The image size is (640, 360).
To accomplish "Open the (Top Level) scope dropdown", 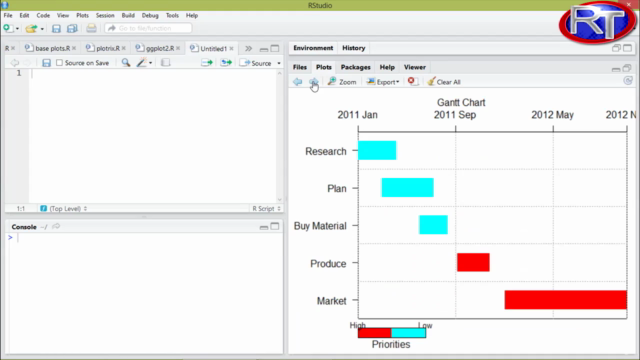I will coord(63,209).
